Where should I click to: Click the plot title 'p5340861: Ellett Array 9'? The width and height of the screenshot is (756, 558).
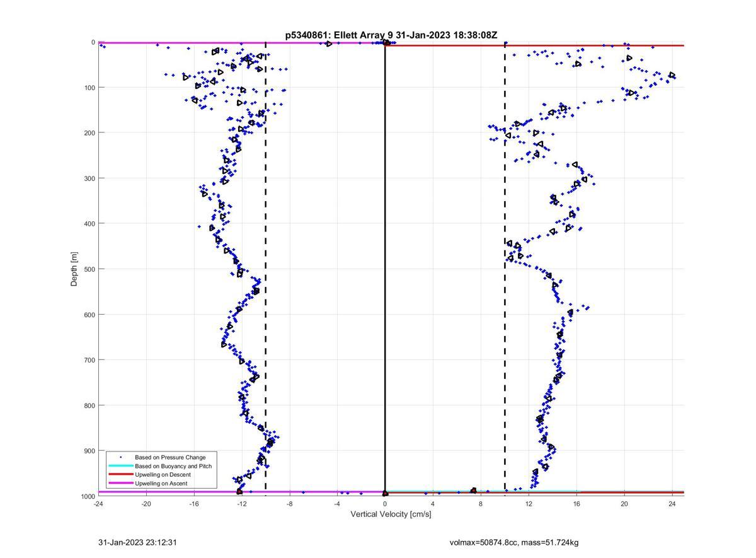[340, 35]
